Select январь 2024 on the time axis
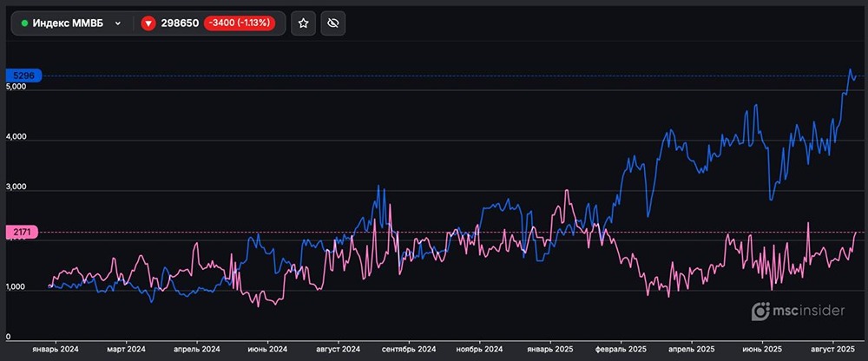868x361 pixels. pyautogui.click(x=56, y=348)
